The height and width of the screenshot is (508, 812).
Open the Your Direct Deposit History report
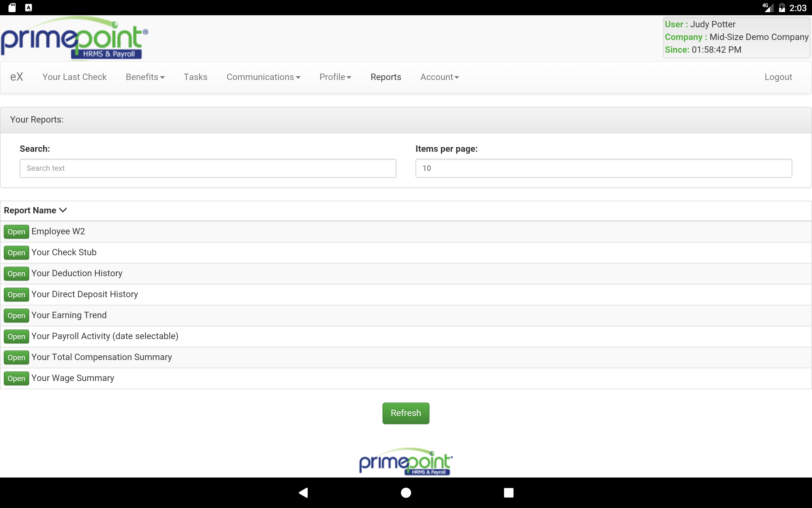tap(16, 294)
